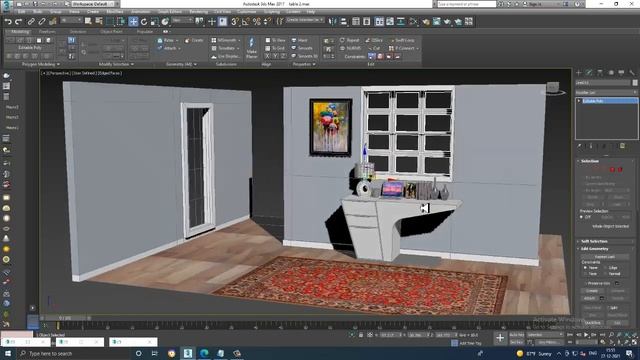The width and height of the screenshot is (640, 360).
Task: Select Preview Selection Off radio button
Action: click(x=581, y=217)
